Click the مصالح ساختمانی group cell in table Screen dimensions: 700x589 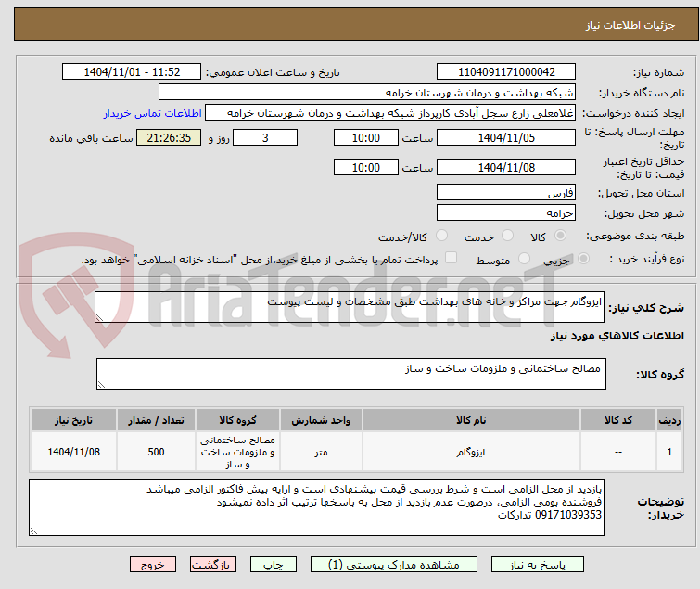pyautogui.click(x=237, y=452)
